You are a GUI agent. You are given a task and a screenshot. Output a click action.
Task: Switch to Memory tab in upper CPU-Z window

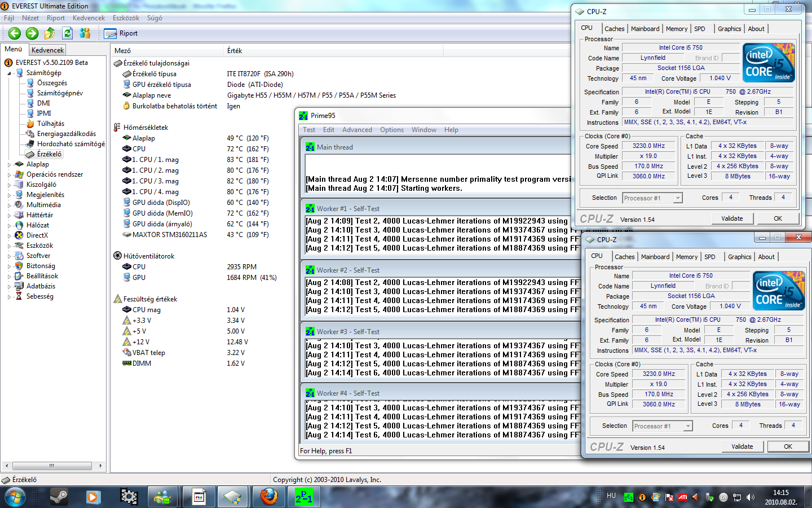pyautogui.click(x=677, y=29)
